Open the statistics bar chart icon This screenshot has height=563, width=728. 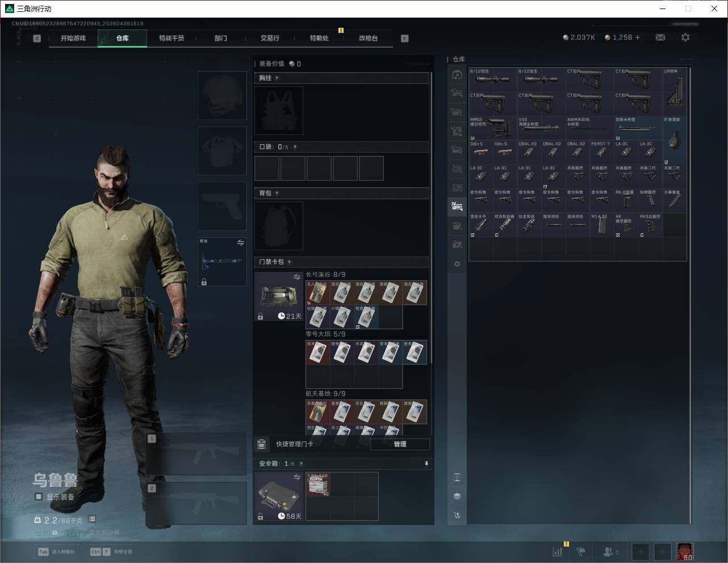(558, 551)
